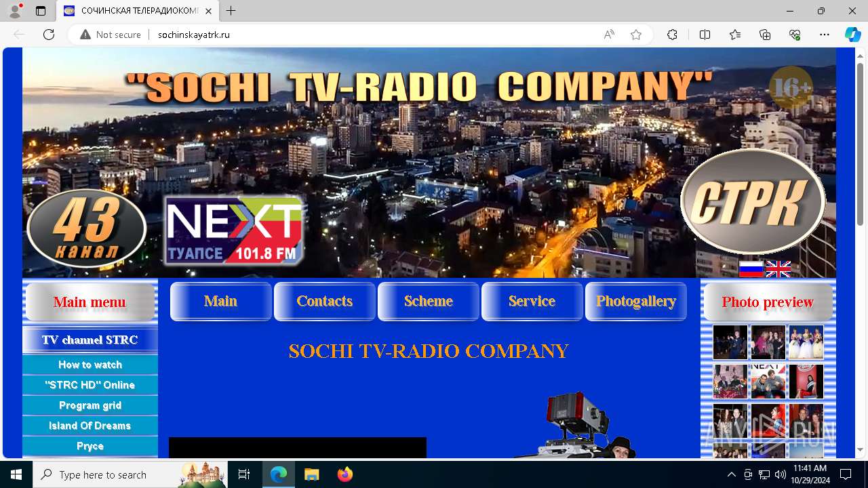Open the Extensions puzzle icon
The height and width of the screenshot is (488, 868).
pos(672,35)
